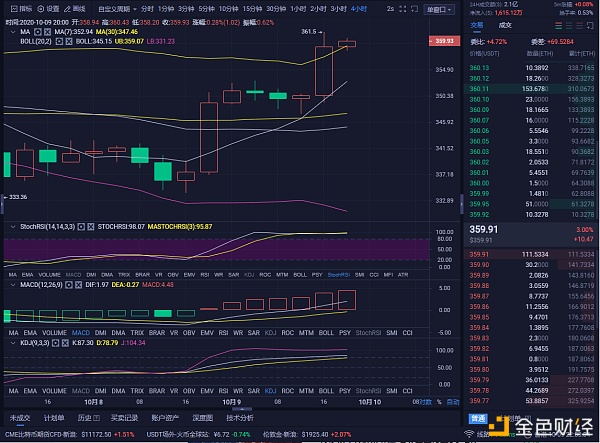Screen dimensions: 600x443
Task: Toggle 对数 logarithmic scale
Action: pyautogui.click(x=428, y=401)
